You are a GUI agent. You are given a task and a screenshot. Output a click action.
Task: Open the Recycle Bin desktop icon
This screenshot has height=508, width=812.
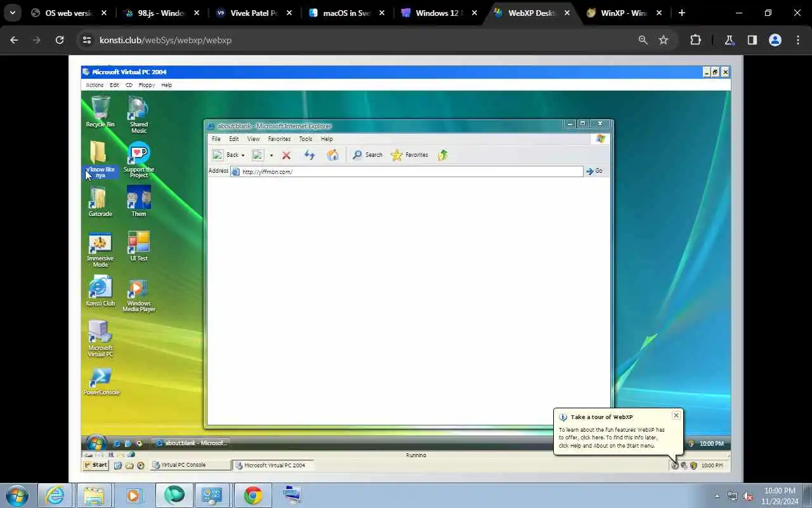100,111
